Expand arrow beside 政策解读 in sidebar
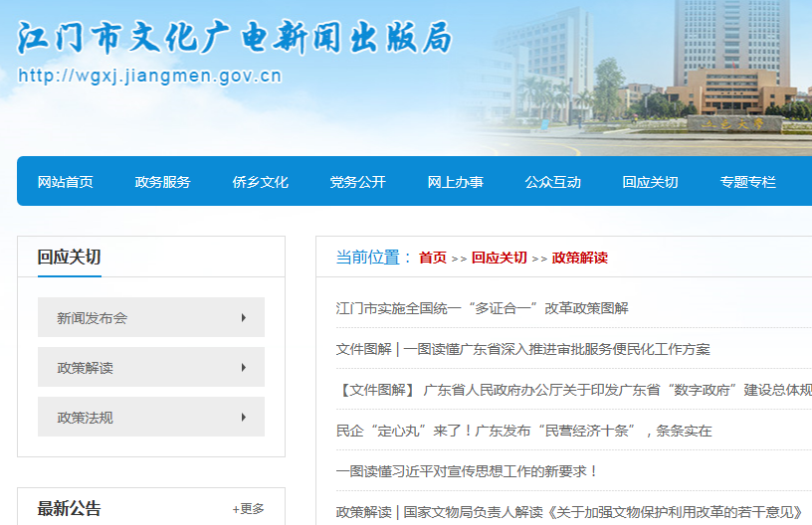 pos(243,368)
